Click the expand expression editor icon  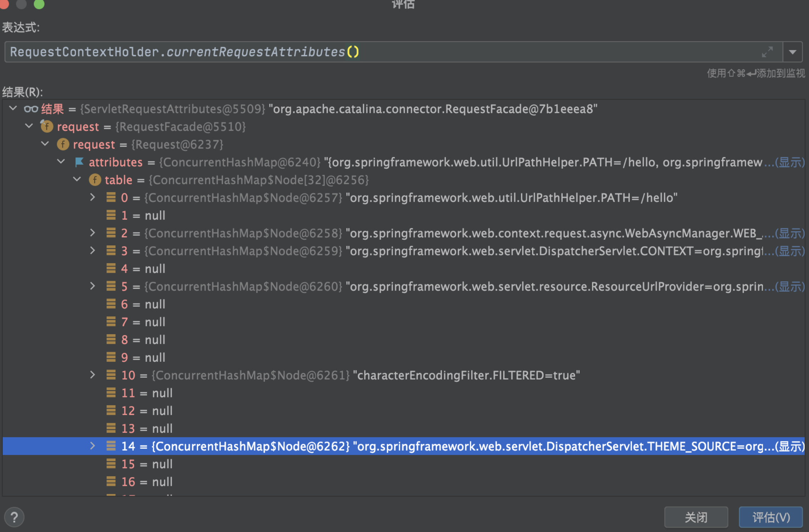pyautogui.click(x=767, y=52)
